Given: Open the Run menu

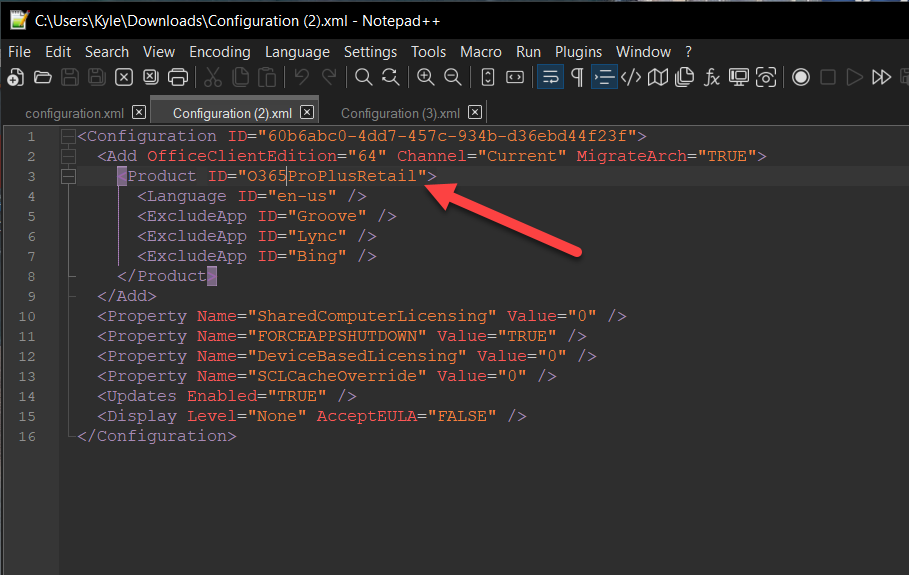Looking at the screenshot, I should 528,52.
